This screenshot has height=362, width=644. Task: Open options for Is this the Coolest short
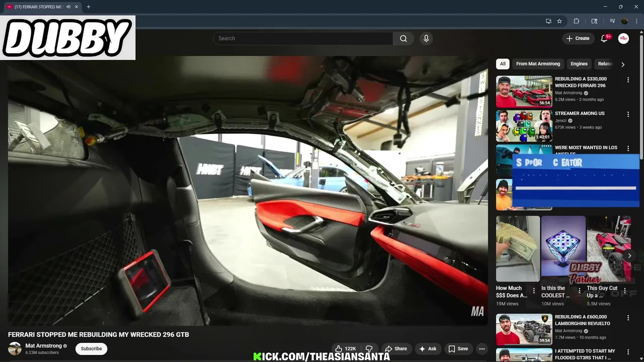(580, 291)
